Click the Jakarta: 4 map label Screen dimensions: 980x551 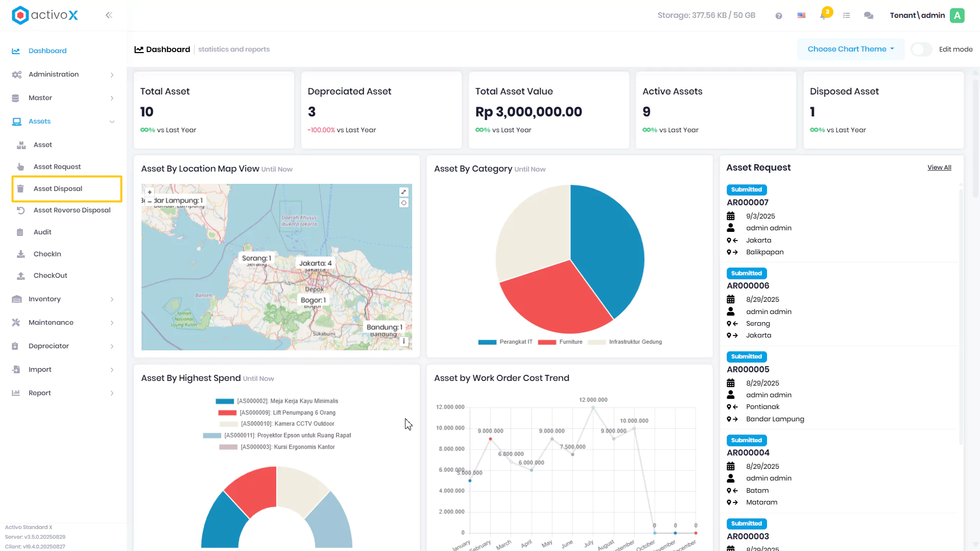(315, 263)
